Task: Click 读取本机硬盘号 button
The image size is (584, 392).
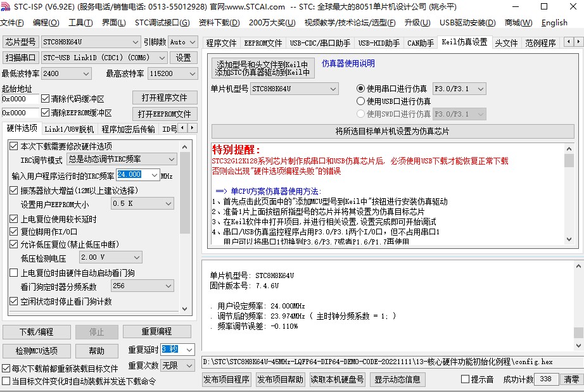Action: (337, 379)
